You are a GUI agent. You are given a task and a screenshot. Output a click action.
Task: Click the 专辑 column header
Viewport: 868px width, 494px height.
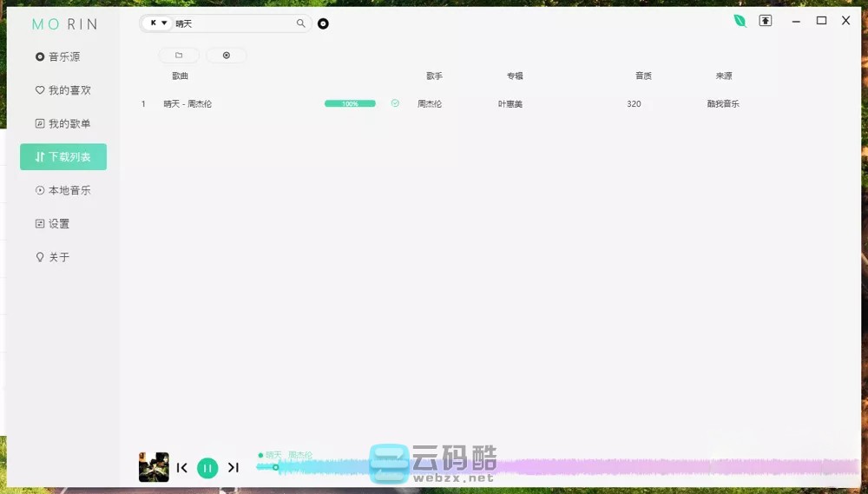click(x=515, y=76)
